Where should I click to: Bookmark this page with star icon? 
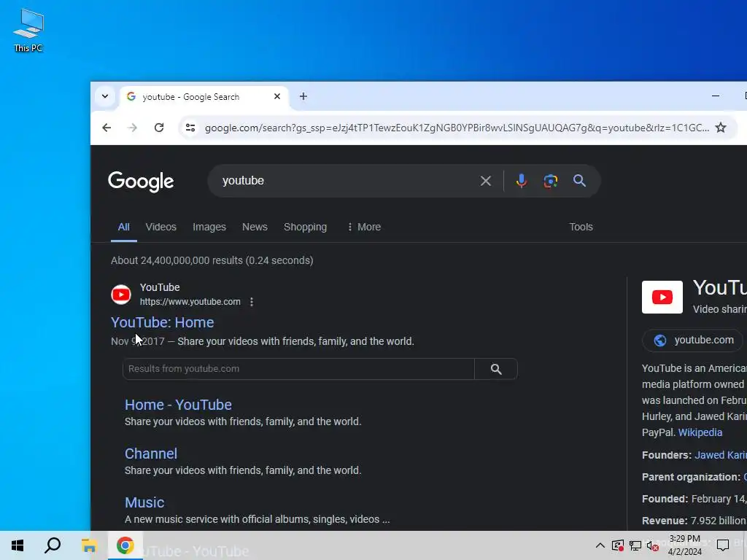tap(721, 128)
